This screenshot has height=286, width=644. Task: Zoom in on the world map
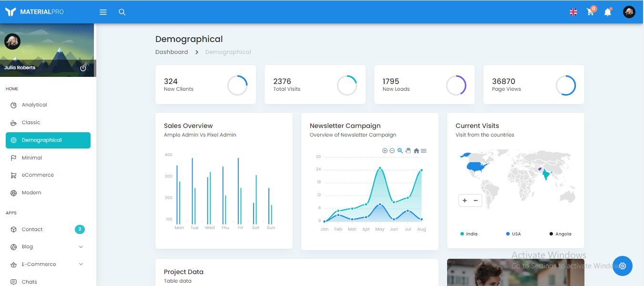(x=465, y=201)
